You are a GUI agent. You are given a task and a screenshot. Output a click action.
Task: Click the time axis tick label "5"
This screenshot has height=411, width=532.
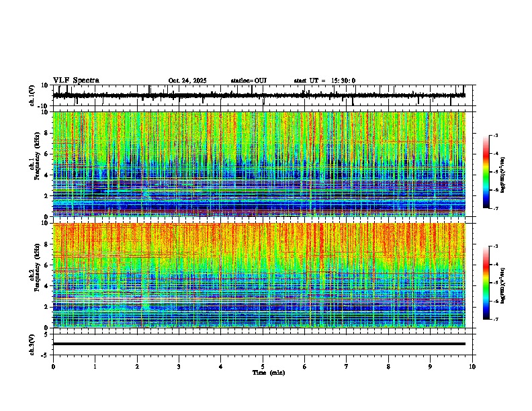(263, 367)
